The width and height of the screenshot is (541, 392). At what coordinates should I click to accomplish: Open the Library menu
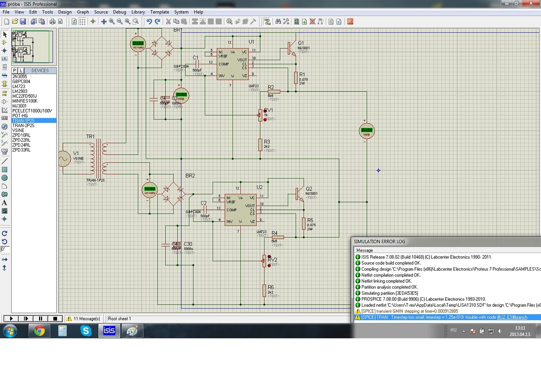138,12
